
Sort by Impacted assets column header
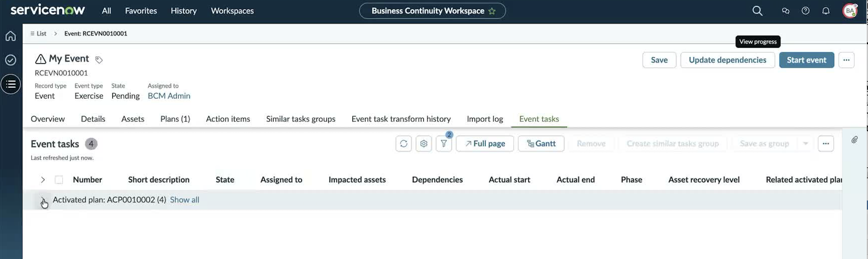[x=357, y=180]
